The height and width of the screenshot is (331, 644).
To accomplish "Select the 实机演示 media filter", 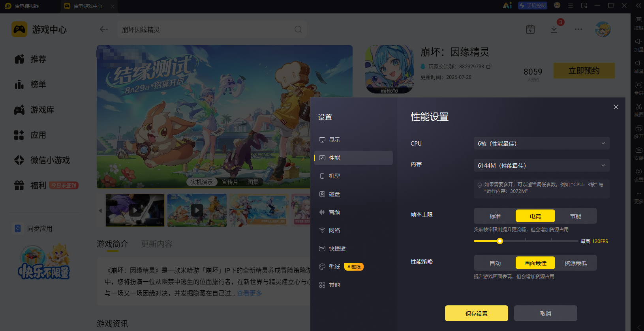I will (202, 182).
